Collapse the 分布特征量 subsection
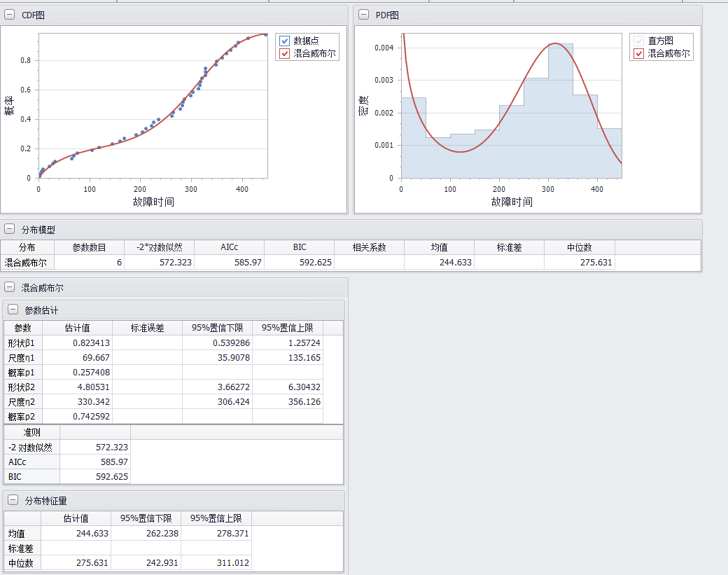The image size is (728, 575). 13,500
